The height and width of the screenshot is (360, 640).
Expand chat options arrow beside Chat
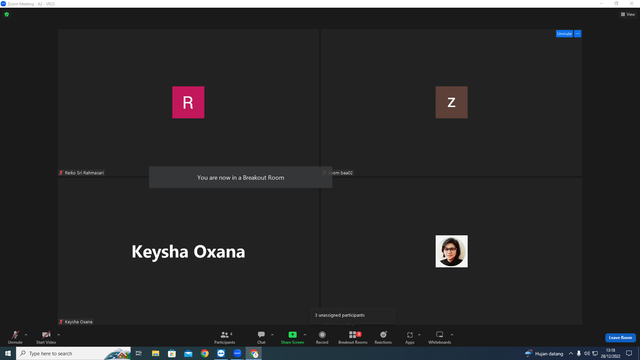pyautogui.click(x=272, y=335)
